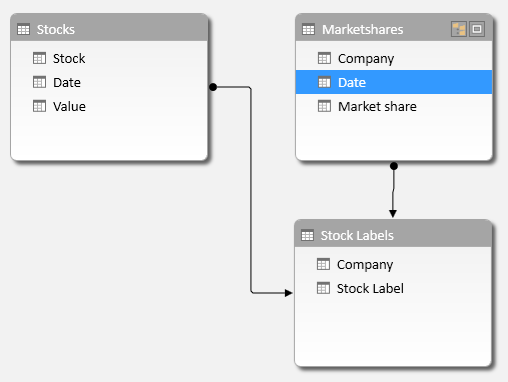This screenshot has height=382, width=508.
Task: Click the Create Hierarchy icon in Marketshares header
Action: [x=459, y=29]
